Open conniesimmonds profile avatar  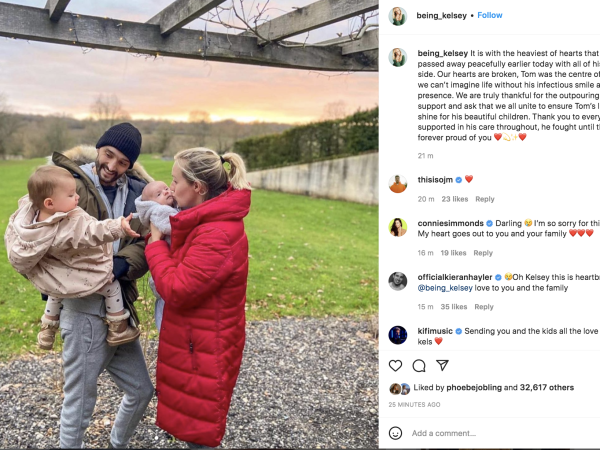(398, 227)
